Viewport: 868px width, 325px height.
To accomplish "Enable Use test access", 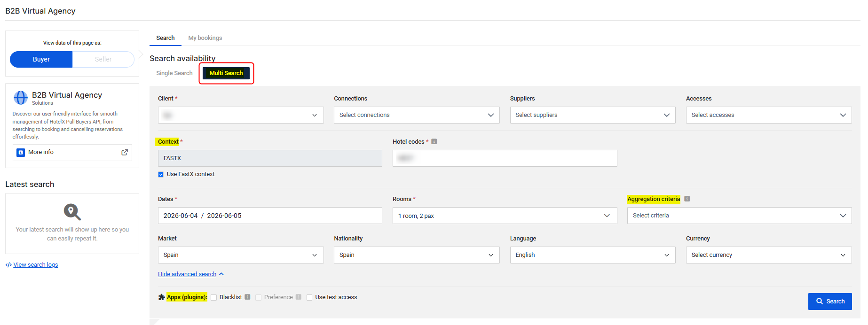I will point(309,297).
